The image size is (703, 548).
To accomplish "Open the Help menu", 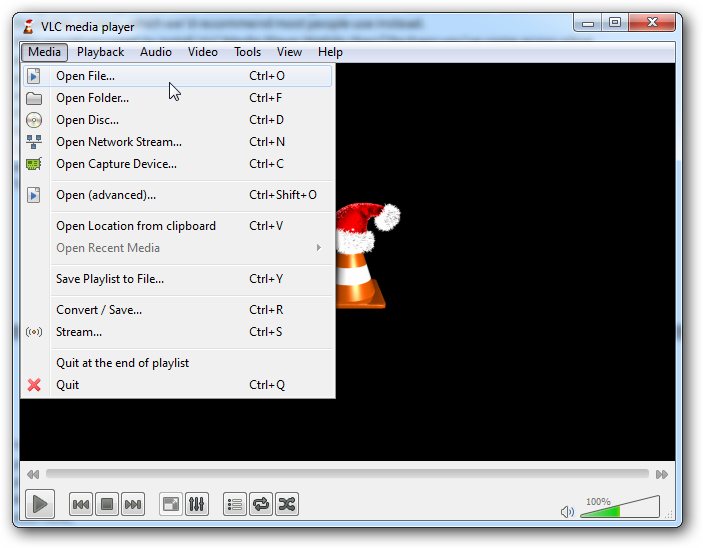I will pos(330,52).
